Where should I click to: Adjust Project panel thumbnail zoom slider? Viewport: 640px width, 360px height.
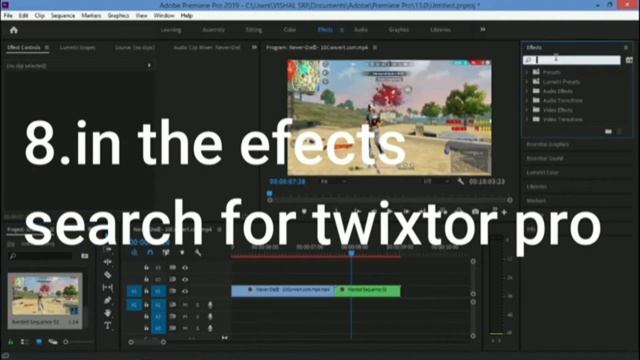click(x=66, y=342)
